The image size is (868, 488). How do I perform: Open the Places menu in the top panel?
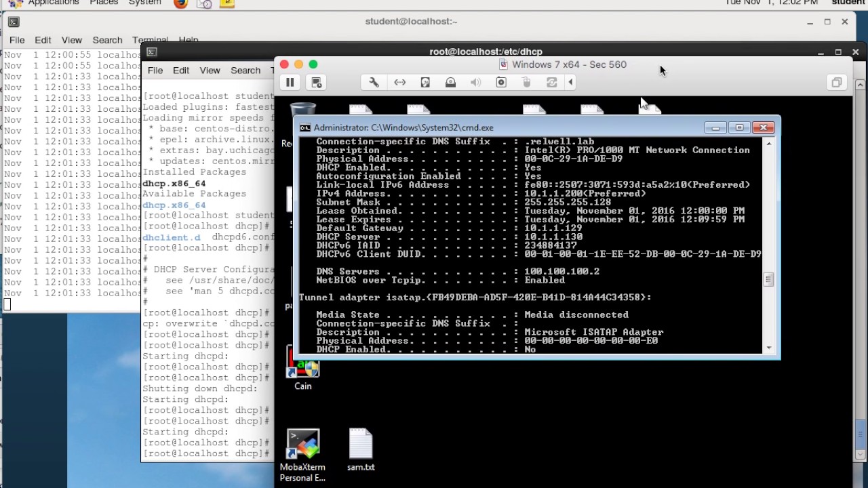click(x=104, y=3)
